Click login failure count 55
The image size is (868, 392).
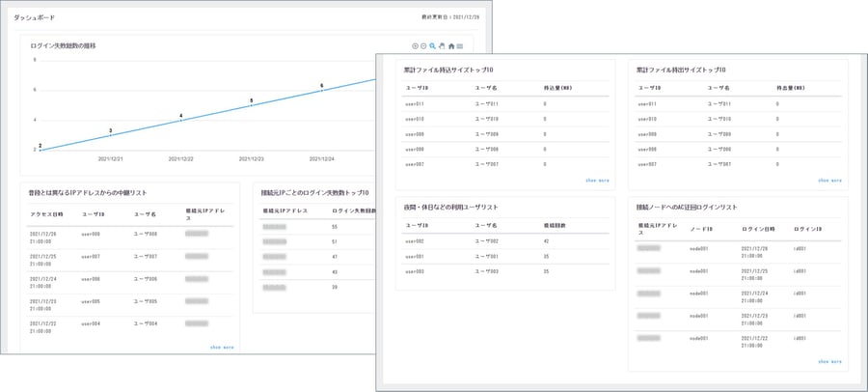point(335,227)
